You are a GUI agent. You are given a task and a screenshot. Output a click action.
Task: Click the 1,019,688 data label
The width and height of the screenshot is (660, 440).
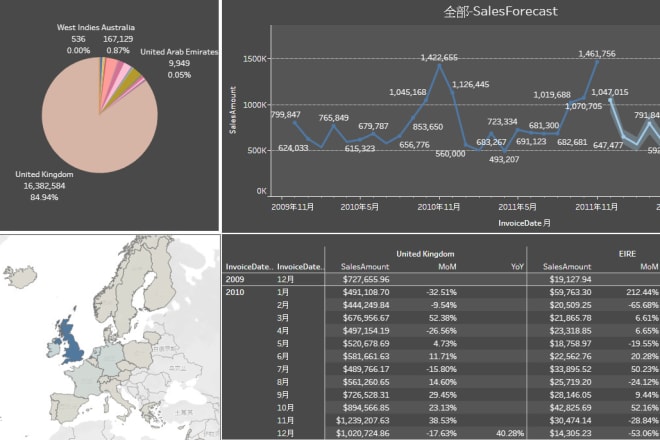tap(552, 95)
